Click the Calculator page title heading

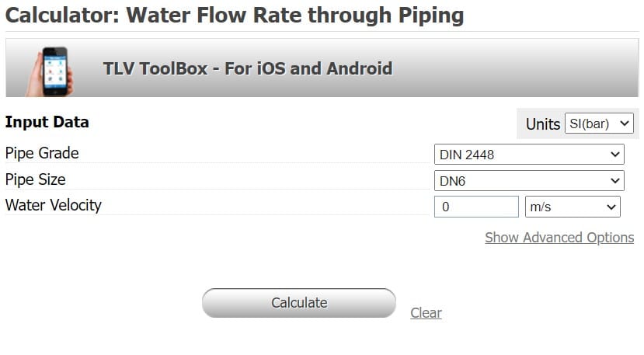235,16
